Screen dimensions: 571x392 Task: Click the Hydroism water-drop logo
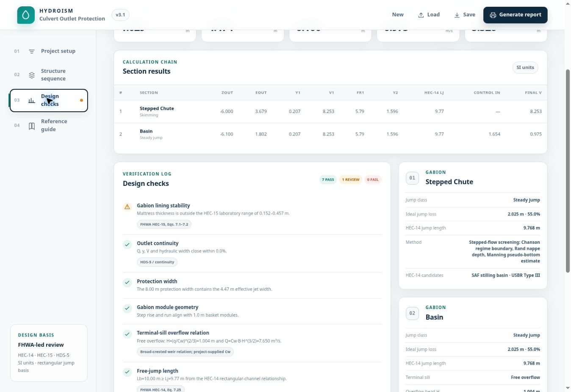coord(26,15)
